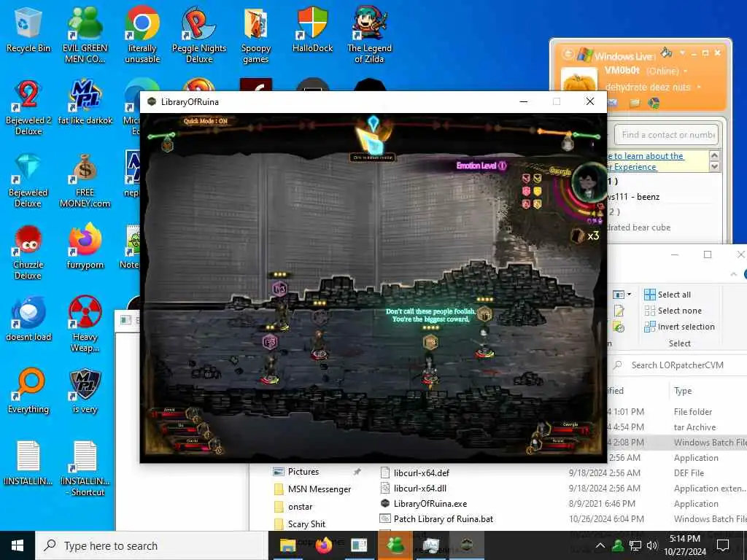Open the Spoopy games folder

(x=256, y=34)
